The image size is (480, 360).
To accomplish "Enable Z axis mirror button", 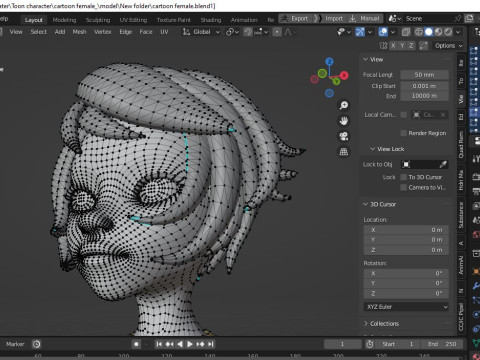I will coord(411,46).
